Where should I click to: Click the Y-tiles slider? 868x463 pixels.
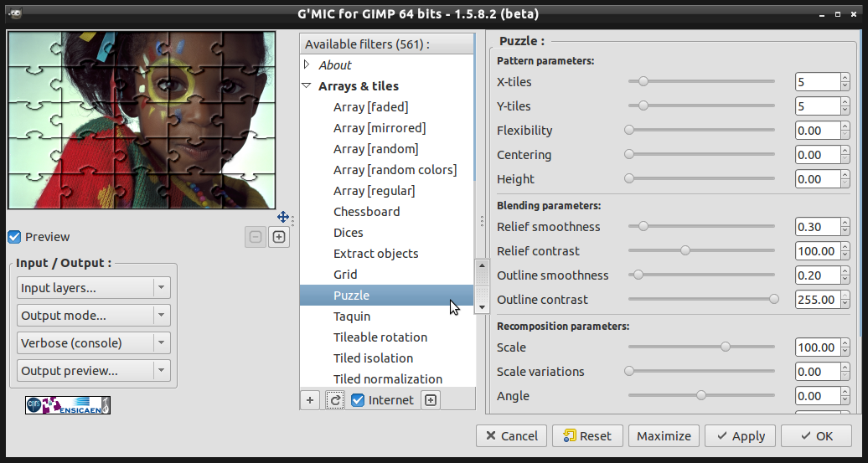coord(701,105)
